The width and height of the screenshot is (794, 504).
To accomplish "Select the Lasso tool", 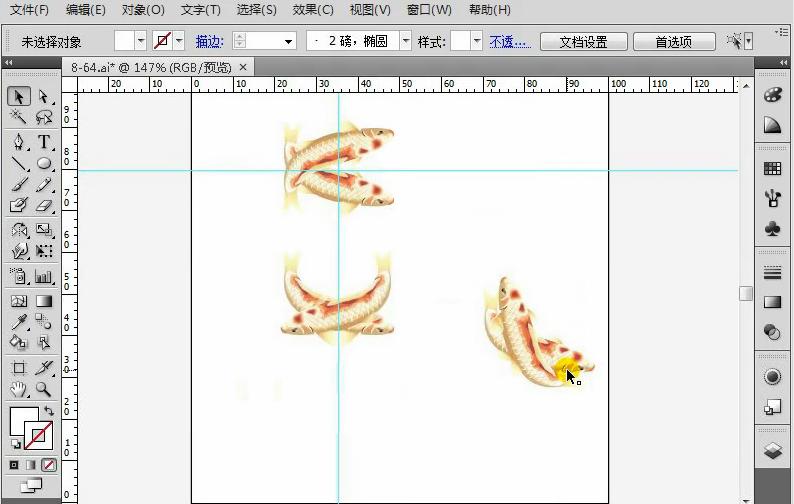I will (44, 117).
